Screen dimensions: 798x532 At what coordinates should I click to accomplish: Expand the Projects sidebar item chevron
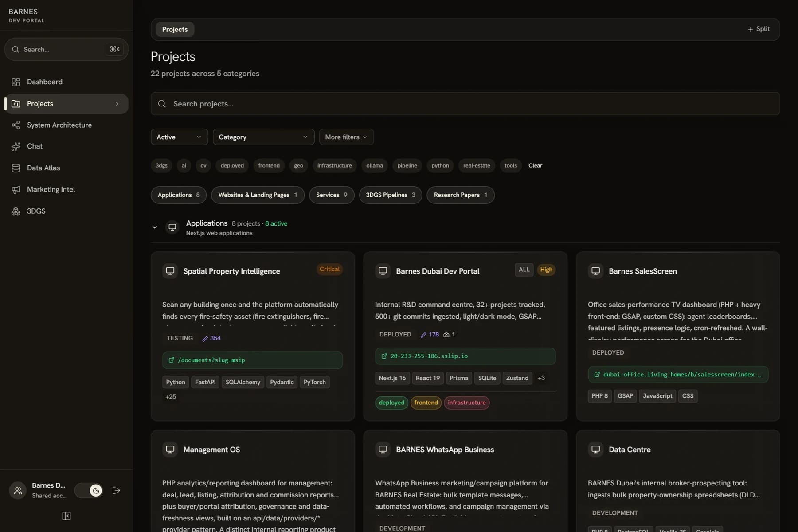tap(117, 104)
